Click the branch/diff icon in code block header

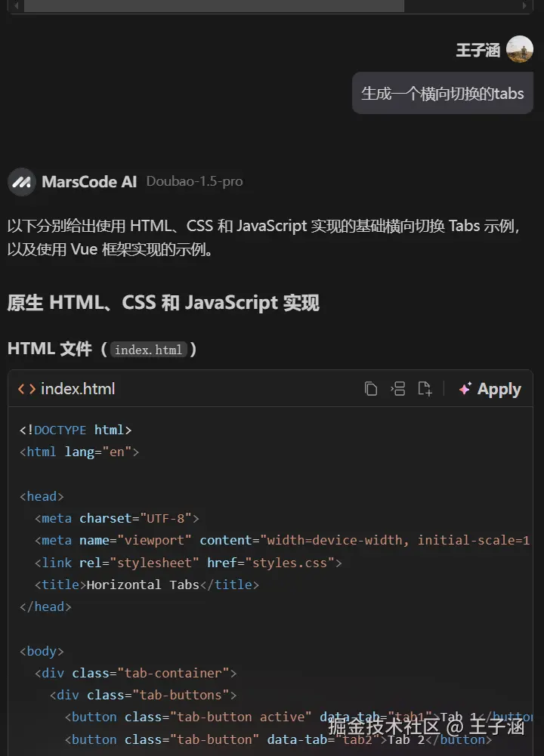coord(398,388)
